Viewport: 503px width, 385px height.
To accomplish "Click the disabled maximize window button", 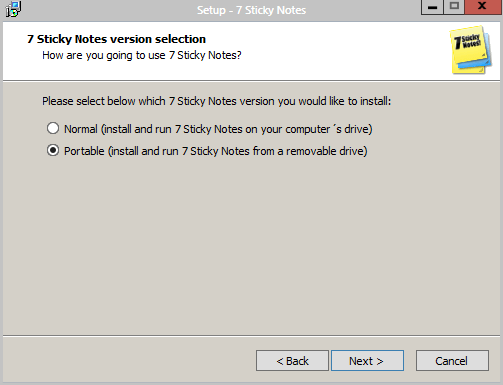I will pyautogui.click(x=454, y=7).
